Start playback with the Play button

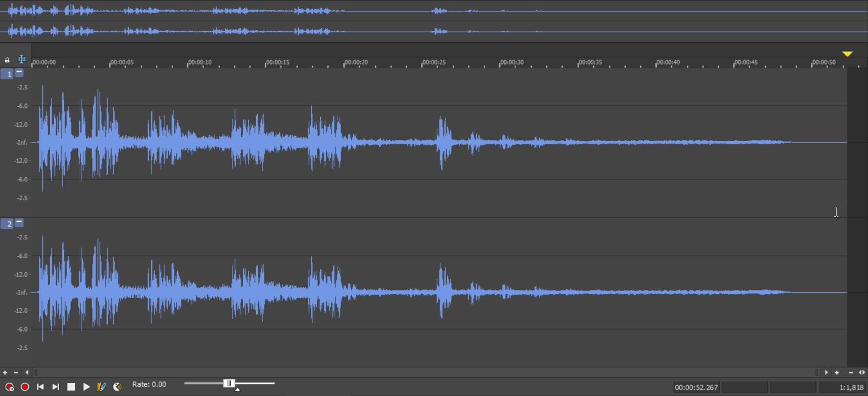86,387
